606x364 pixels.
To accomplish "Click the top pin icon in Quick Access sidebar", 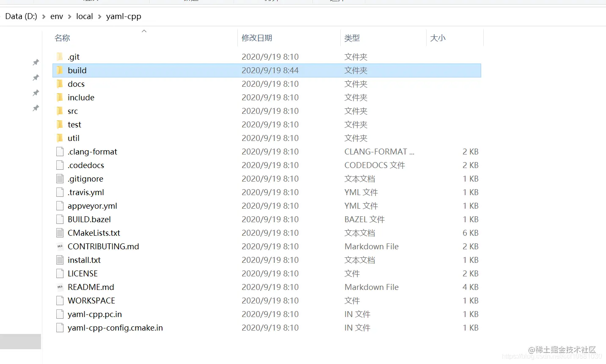I will tap(36, 62).
